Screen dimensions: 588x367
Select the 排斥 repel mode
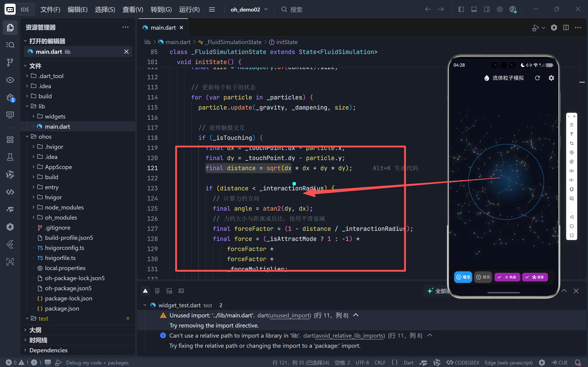tap(483, 277)
